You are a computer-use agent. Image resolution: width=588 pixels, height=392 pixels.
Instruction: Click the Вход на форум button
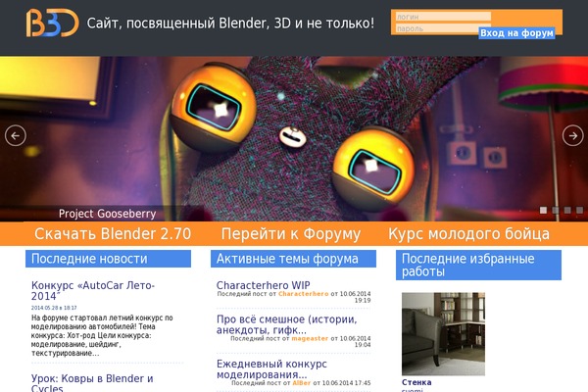[x=516, y=33]
